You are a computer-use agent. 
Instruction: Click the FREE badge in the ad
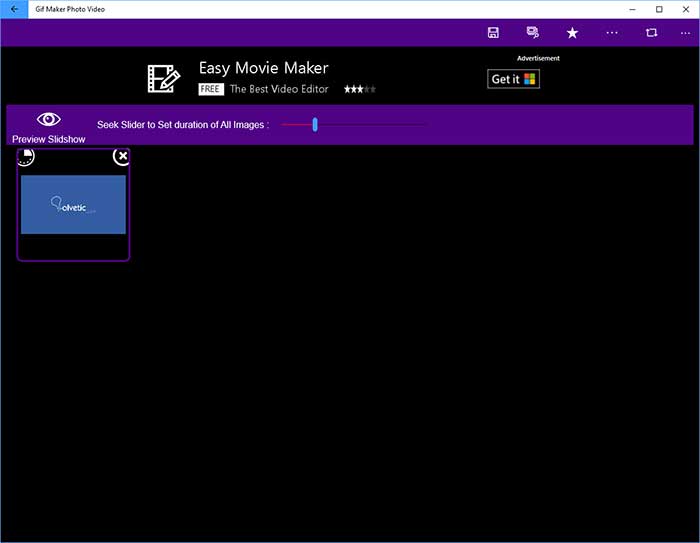pos(211,89)
